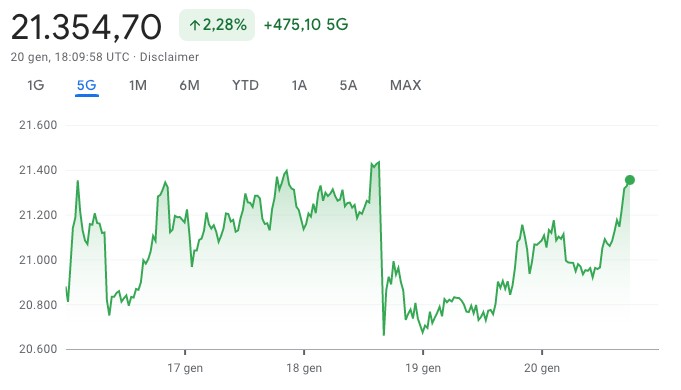Screen dimensions: 681x390
Task: Select the 1G time range tab
Action: (x=36, y=85)
